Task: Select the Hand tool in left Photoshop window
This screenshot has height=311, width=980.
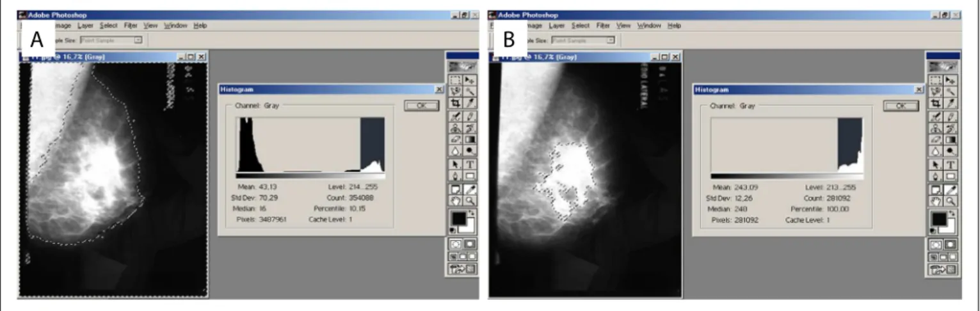Action: point(455,200)
